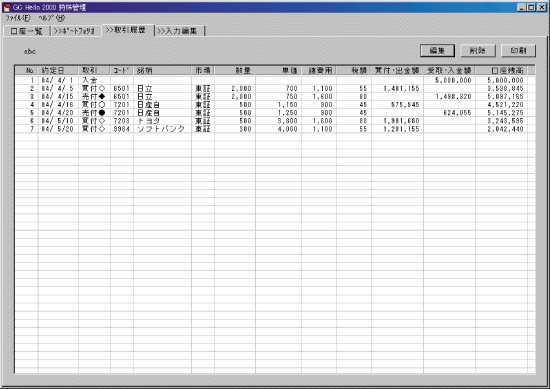
Task: Select the 取引履歴 tab
Action: [128, 30]
